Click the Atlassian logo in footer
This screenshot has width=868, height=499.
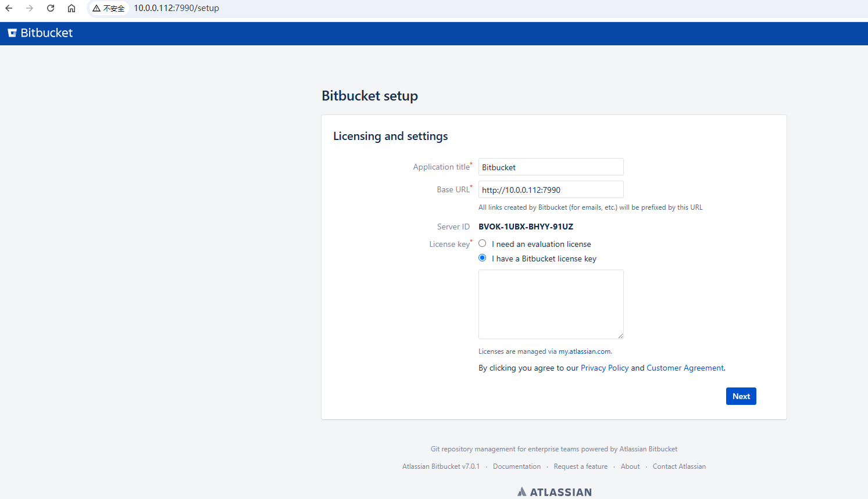pos(554,492)
